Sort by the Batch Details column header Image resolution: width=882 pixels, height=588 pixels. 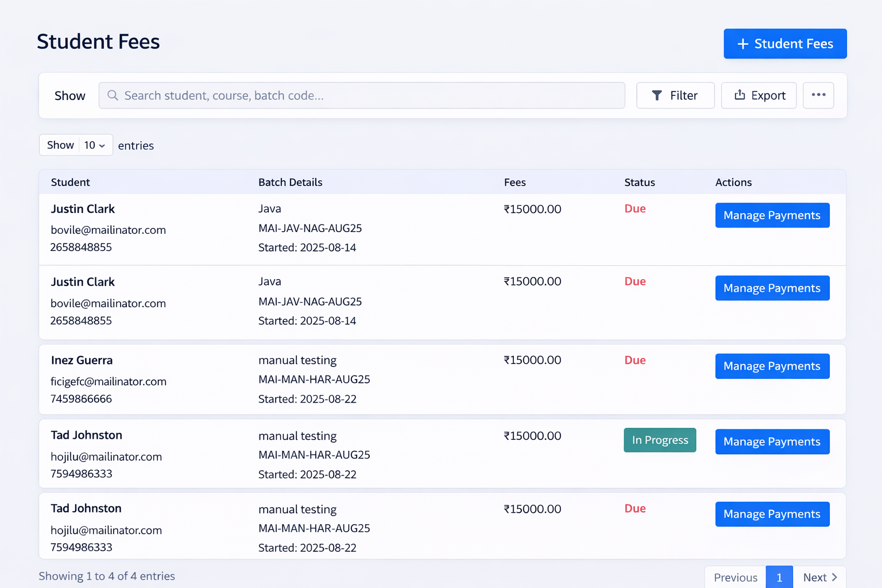[x=290, y=182]
